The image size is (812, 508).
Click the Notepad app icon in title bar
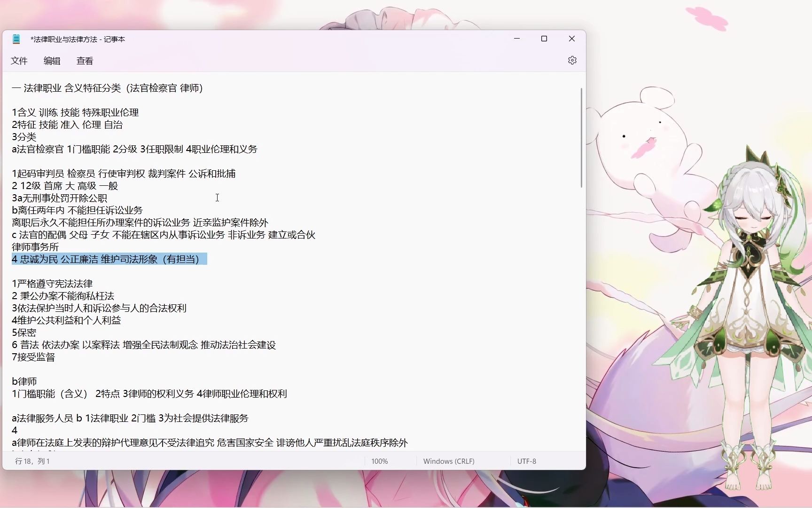click(16, 39)
